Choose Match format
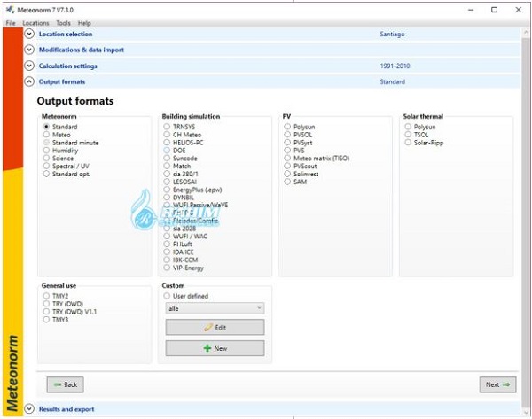 coord(167,166)
